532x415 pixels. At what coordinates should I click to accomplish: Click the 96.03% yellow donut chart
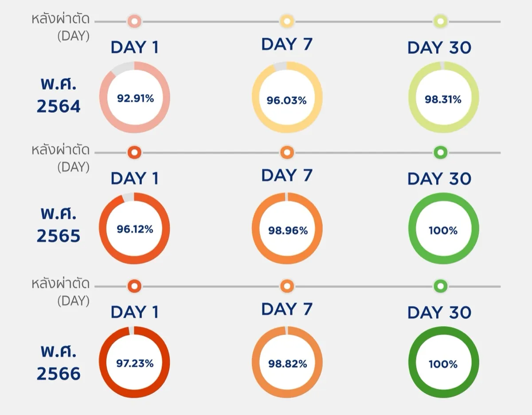(x=287, y=98)
